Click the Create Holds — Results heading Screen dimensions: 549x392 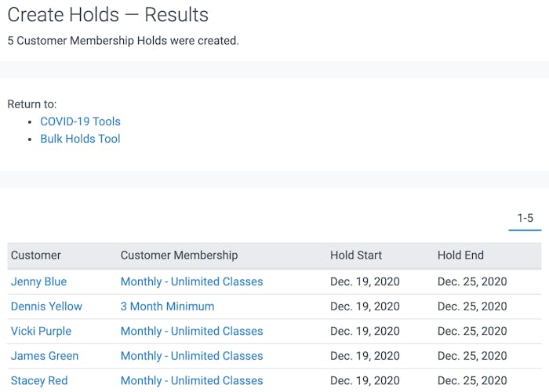click(108, 14)
